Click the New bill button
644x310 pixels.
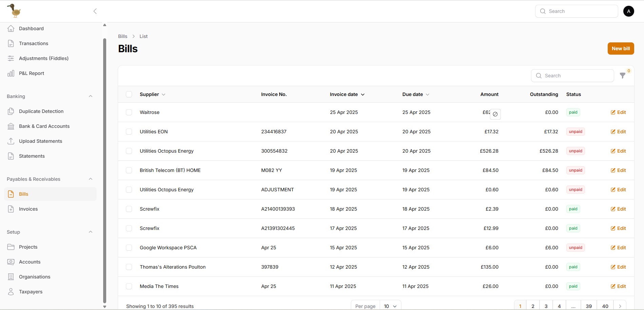pos(621,49)
